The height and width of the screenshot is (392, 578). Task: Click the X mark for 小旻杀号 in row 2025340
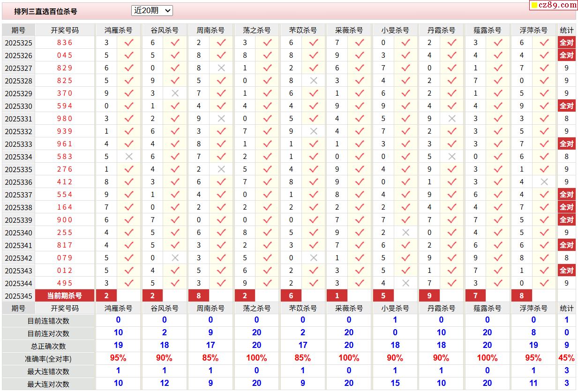coord(406,233)
